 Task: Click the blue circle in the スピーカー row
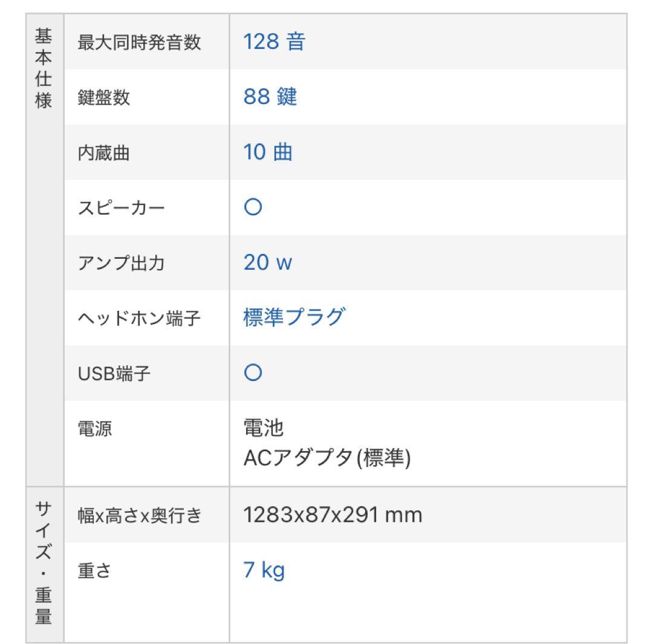[253, 208]
